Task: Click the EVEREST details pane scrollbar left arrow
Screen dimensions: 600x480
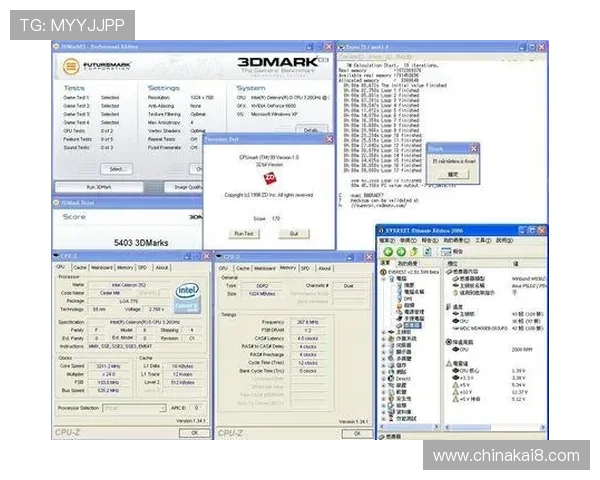Action: 447,427
